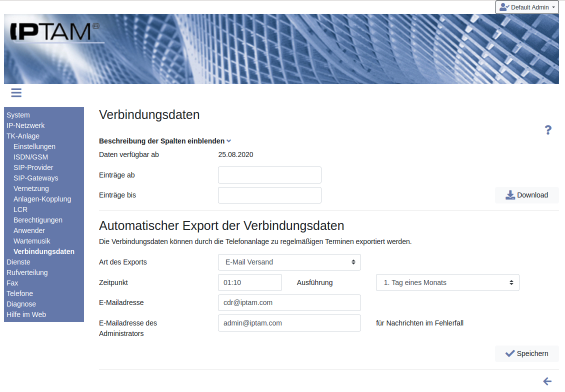Open Hilfe im Web link
This screenshot has width=565, height=392.
(26, 314)
